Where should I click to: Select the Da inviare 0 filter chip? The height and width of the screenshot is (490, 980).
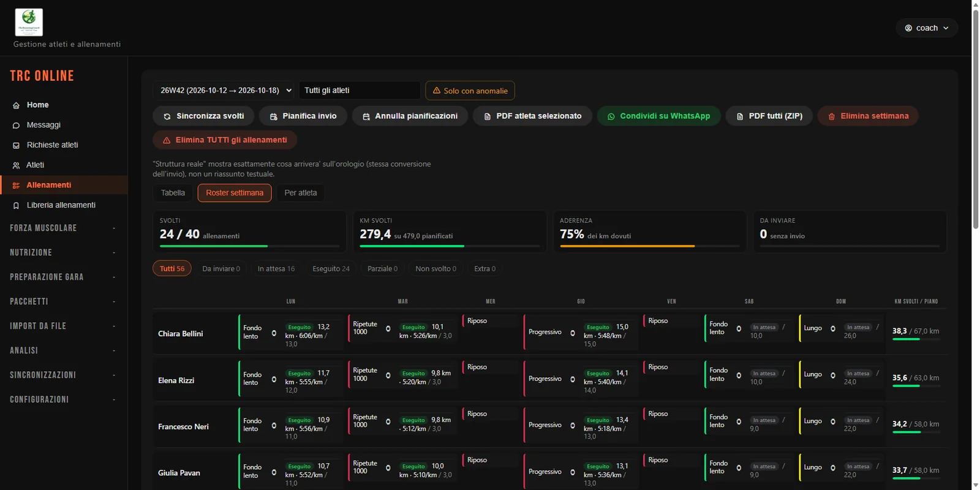pos(221,269)
